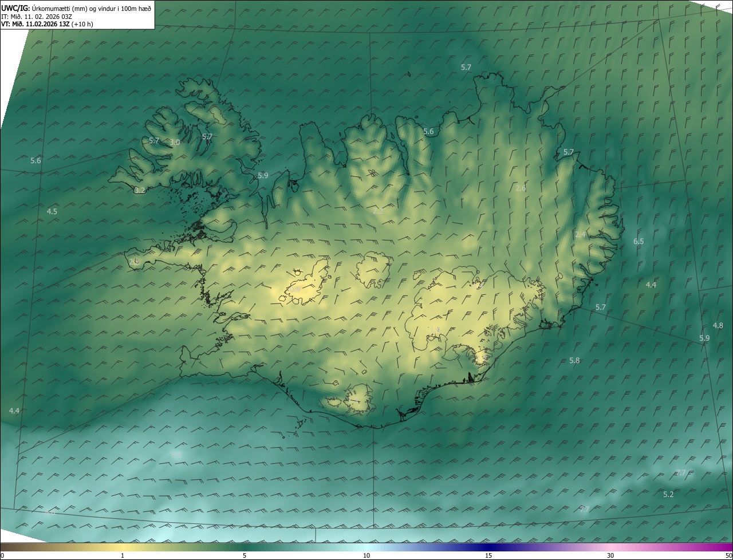This screenshot has height=560, width=733.
Task: Click the 8.6 value south of Iceland
Action: pyautogui.click(x=176, y=455)
